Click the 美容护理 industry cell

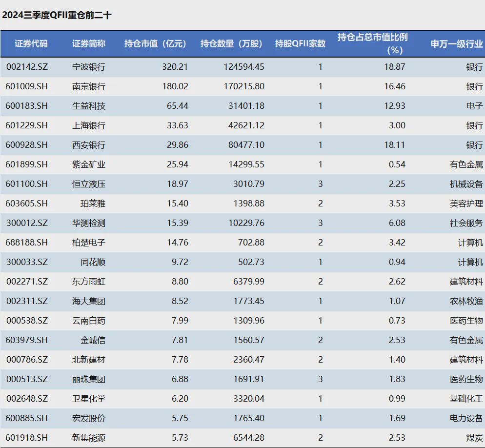pos(466,204)
